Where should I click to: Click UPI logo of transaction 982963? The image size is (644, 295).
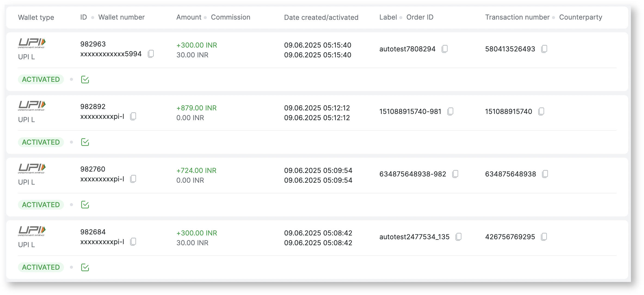pyautogui.click(x=32, y=43)
